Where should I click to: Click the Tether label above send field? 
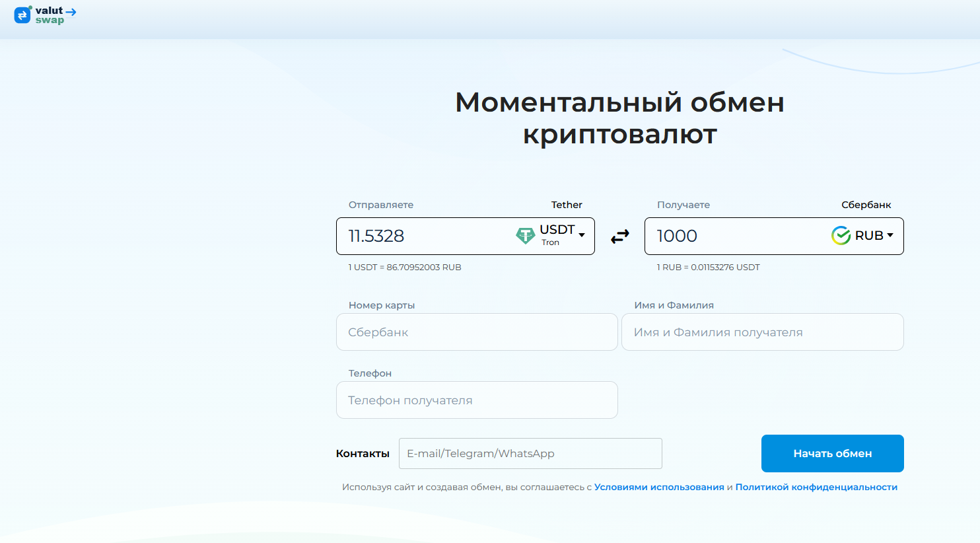tap(567, 205)
